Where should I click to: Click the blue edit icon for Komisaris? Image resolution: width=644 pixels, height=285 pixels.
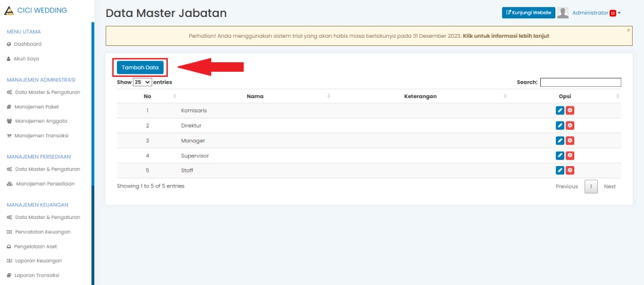tap(560, 111)
